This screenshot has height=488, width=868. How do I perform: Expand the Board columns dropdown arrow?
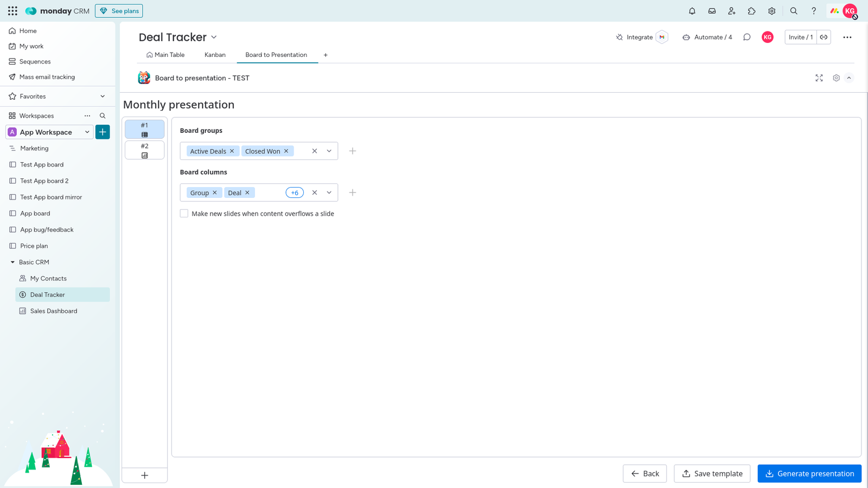(x=329, y=193)
